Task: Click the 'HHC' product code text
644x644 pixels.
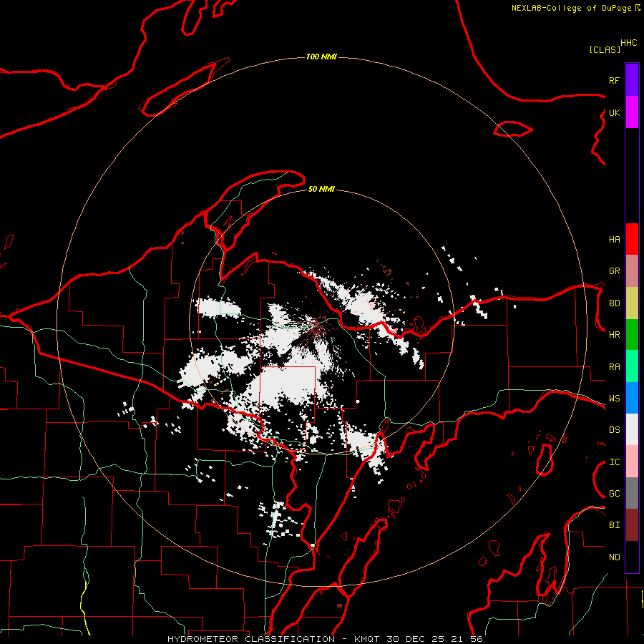Action: tap(628, 43)
